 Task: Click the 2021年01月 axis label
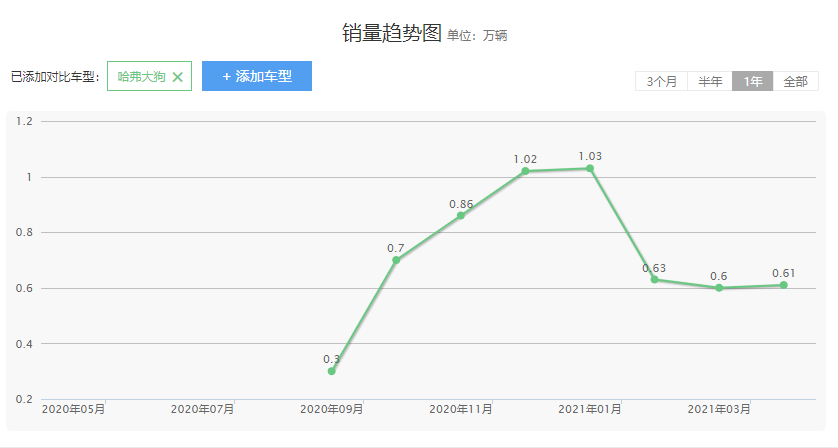pos(589,410)
